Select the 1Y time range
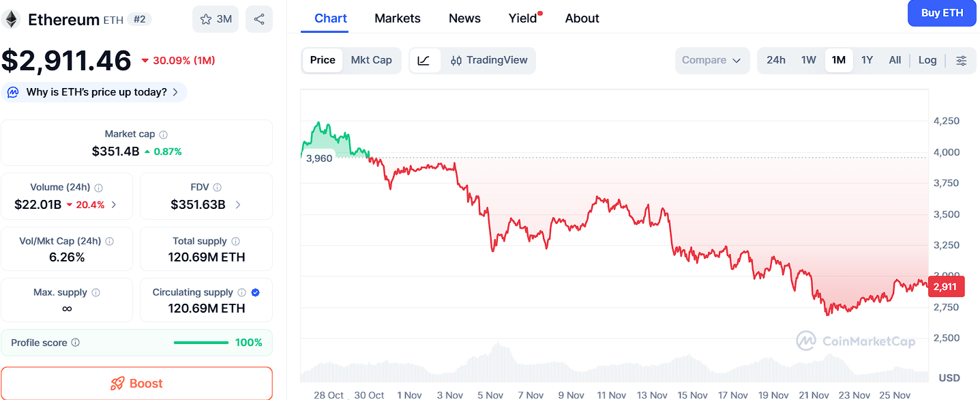Screen dimensions: 980x400 coord(867,60)
